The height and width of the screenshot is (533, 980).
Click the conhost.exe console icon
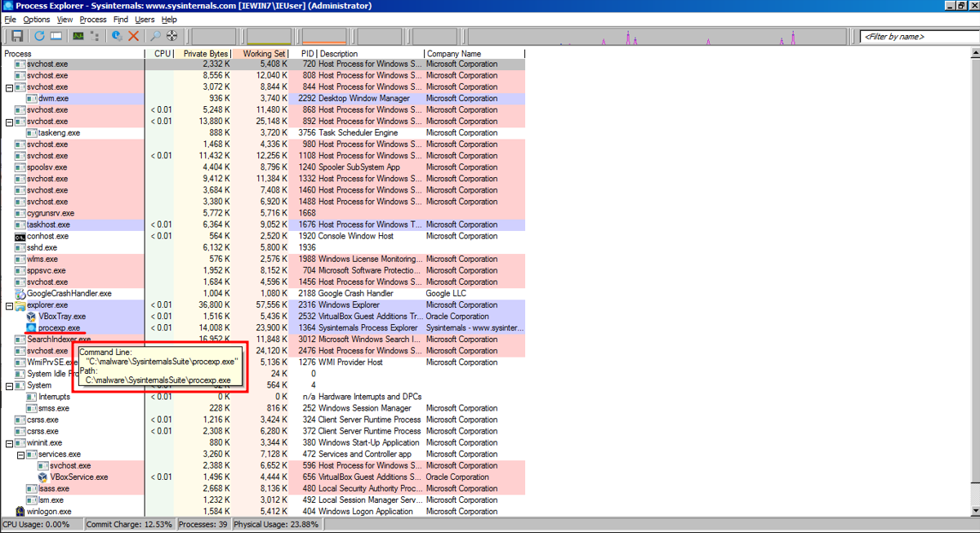(x=20, y=236)
